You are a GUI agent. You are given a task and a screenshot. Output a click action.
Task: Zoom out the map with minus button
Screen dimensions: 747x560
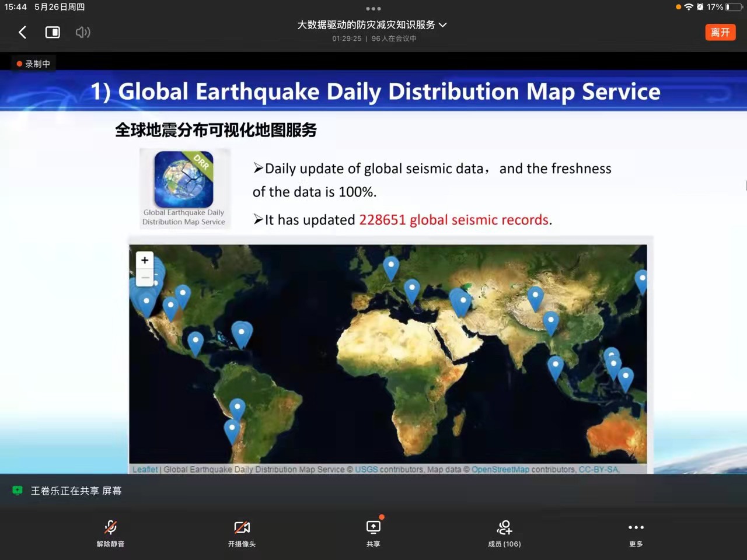click(145, 278)
